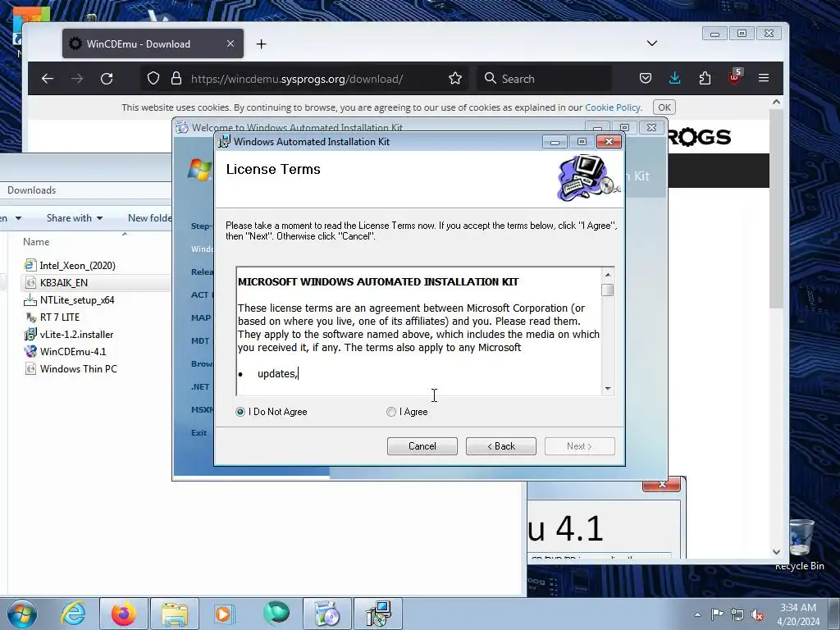Click NTLite_setup_x64 file icon
Screen dimensions: 840x630
[30, 300]
